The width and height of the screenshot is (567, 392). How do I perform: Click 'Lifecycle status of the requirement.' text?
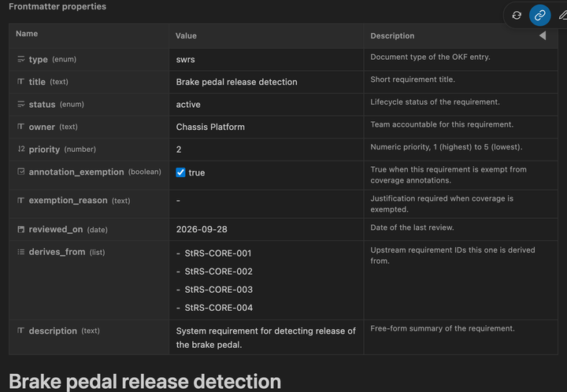435,102
